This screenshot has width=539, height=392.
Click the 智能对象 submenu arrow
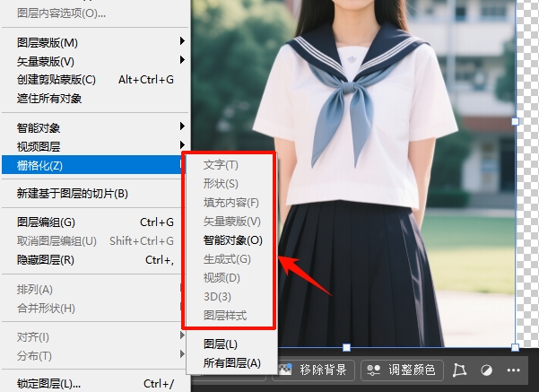point(182,126)
